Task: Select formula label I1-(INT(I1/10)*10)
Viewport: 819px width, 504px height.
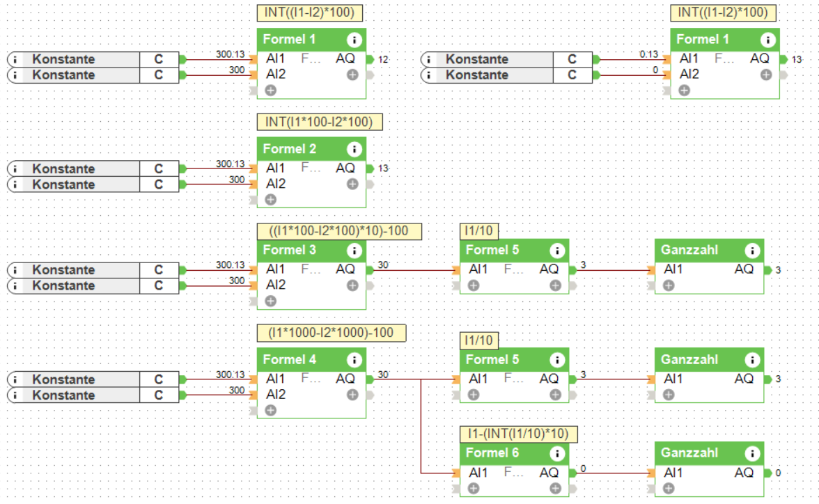Action: [518, 434]
